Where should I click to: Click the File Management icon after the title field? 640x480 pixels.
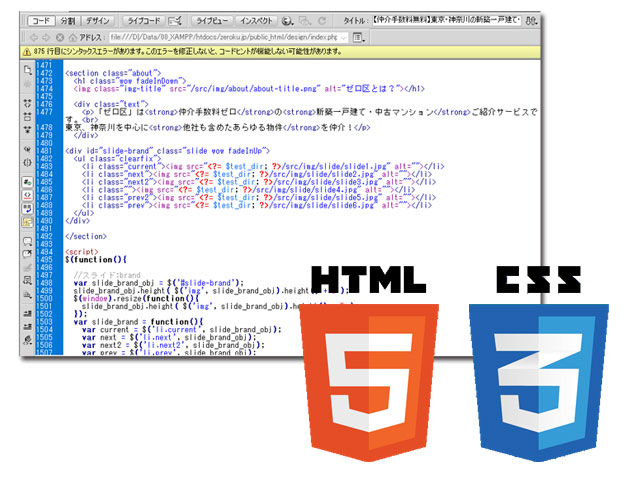531,20
